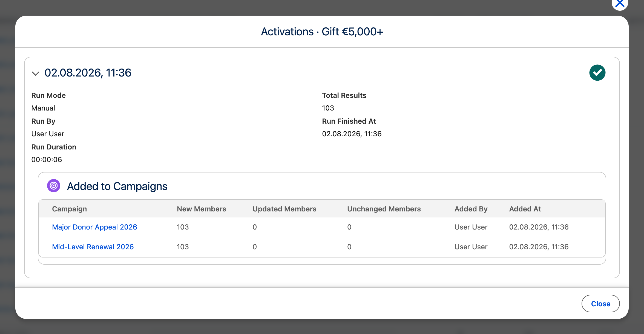Click the Run By label
Viewport: 644px width, 334px height.
(43, 121)
